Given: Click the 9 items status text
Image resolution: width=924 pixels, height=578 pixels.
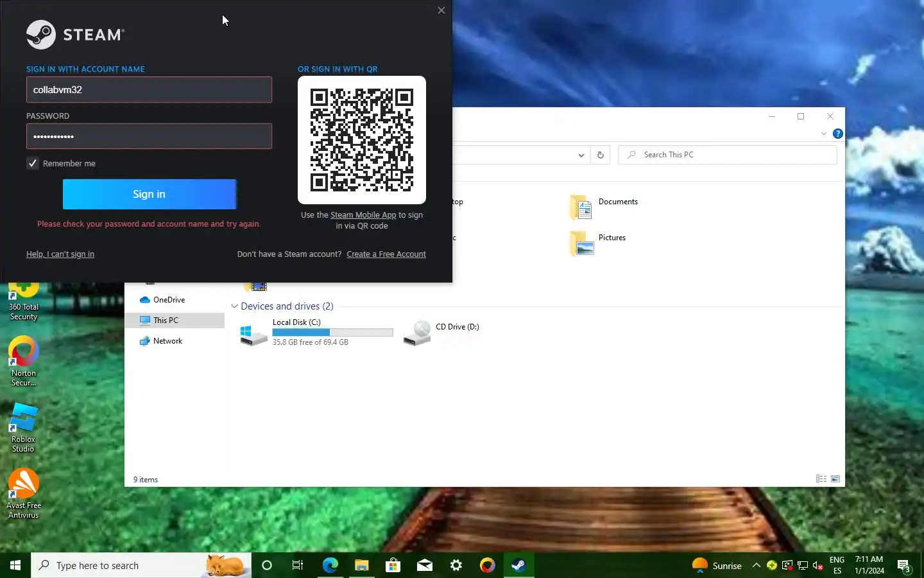Looking at the screenshot, I should point(146,480).
